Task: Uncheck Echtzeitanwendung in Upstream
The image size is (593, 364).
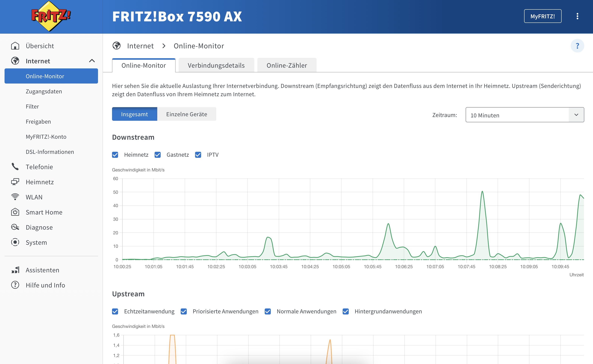Action: [115, 311]
